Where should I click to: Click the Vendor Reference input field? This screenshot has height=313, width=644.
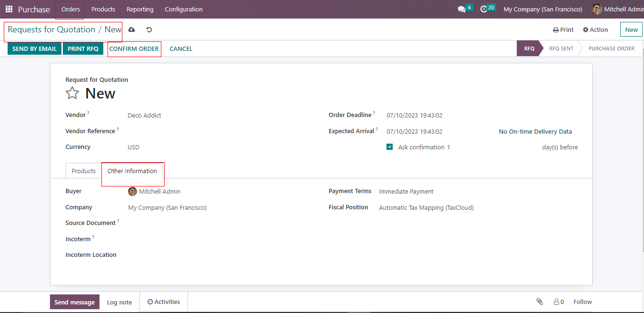point(214,131)
